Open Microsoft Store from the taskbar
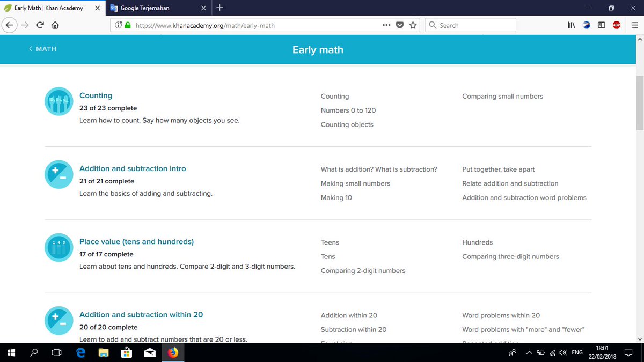644x362 pixels. point(127,352)
